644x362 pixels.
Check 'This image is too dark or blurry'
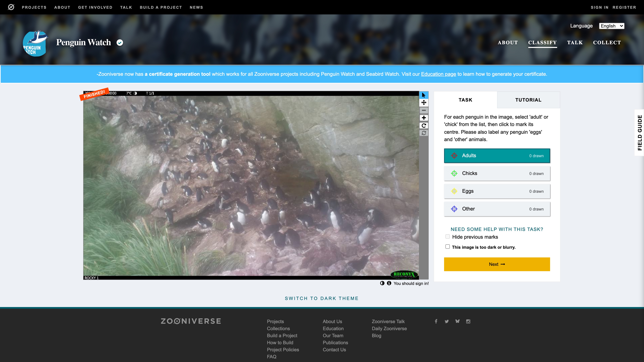click(447, 247)
